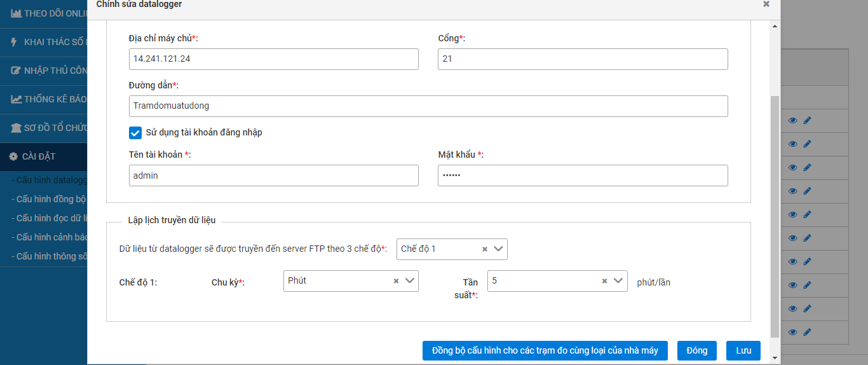The width and height of the screenshot is (868, 365).
Task: Click the gear icon beside CÀI ĐẶT
Action: click(x=13, y=156)
